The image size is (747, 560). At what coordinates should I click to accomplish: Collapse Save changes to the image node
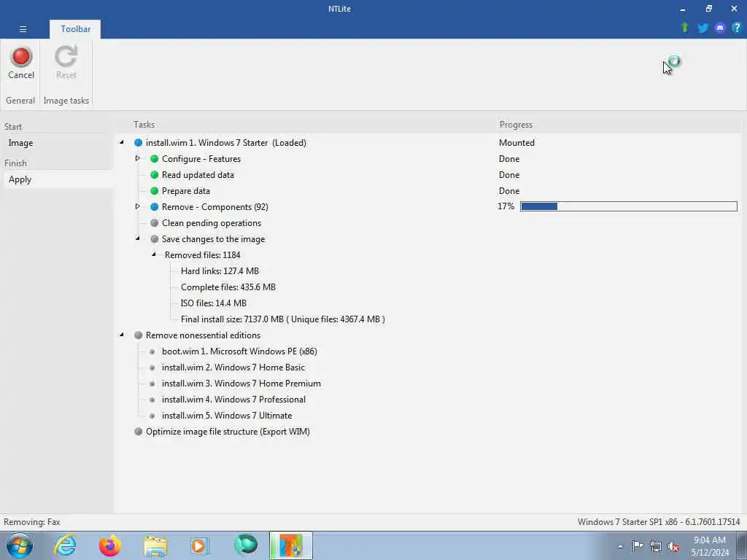(137, 238)
